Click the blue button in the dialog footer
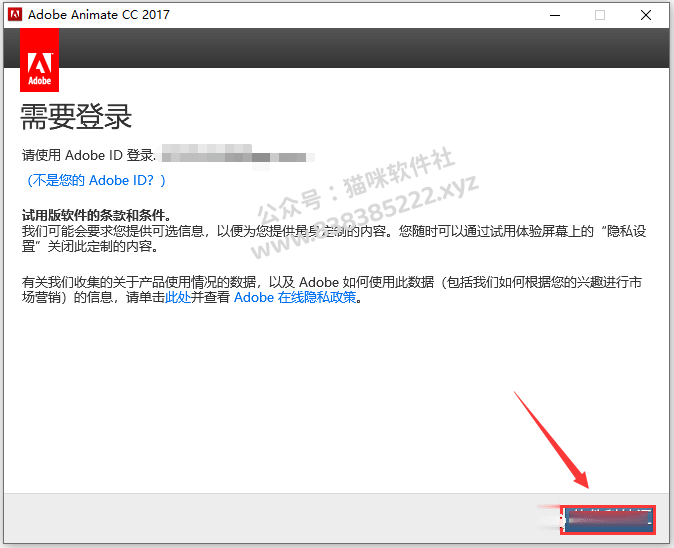Screen dimensions: 674x548 (608, 520)
